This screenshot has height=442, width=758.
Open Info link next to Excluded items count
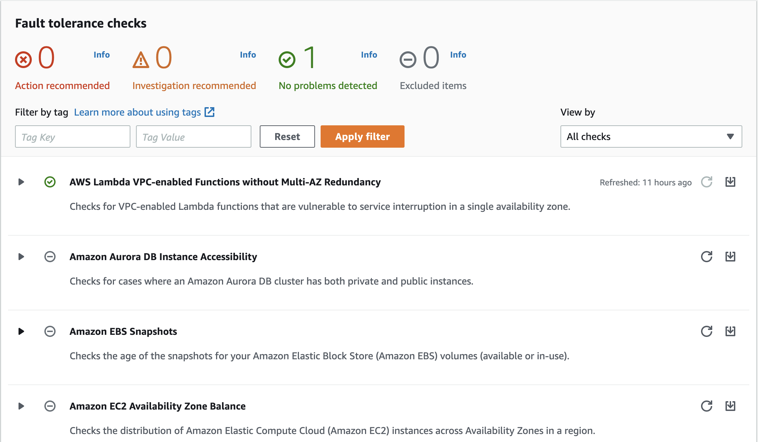pos(457,55)
